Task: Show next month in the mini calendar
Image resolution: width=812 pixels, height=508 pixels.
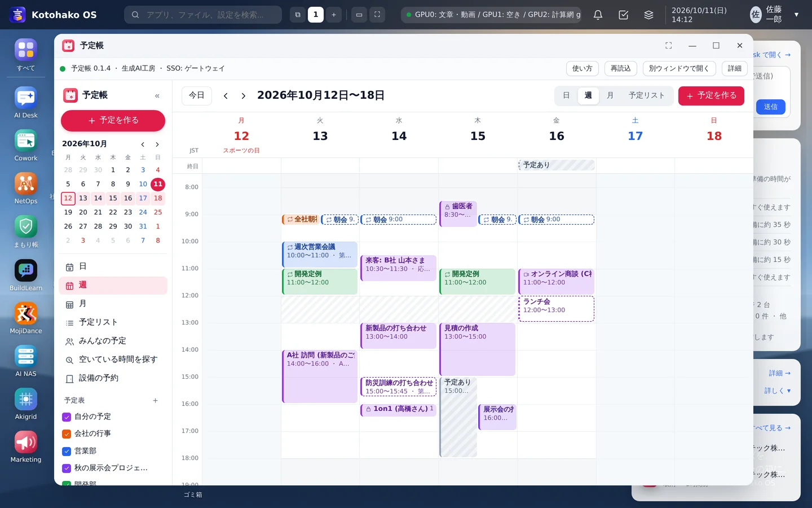Action: coord(157,144)
